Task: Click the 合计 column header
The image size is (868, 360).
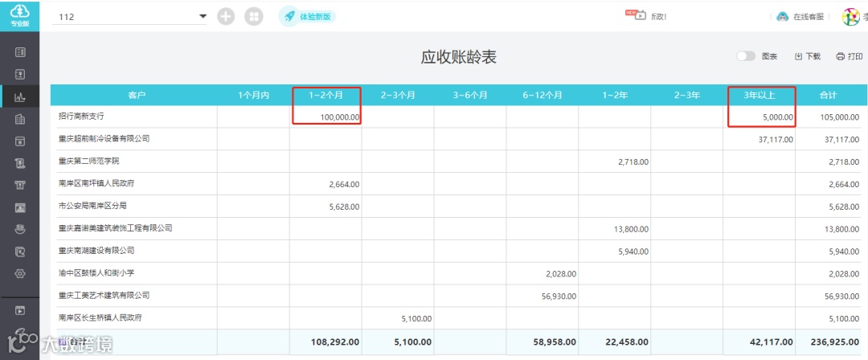Action: [x=829, y=96]
